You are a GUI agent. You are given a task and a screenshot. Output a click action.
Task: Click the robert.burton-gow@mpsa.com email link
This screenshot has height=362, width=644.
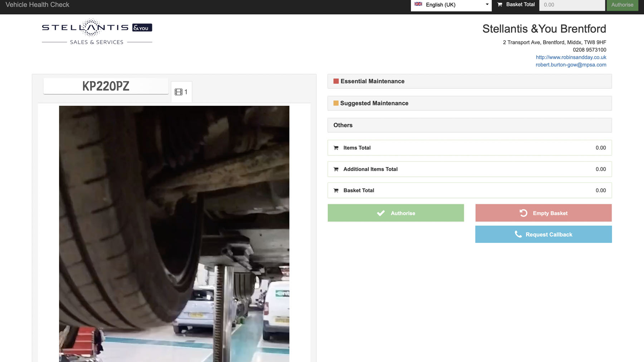[x=571, y=65]
